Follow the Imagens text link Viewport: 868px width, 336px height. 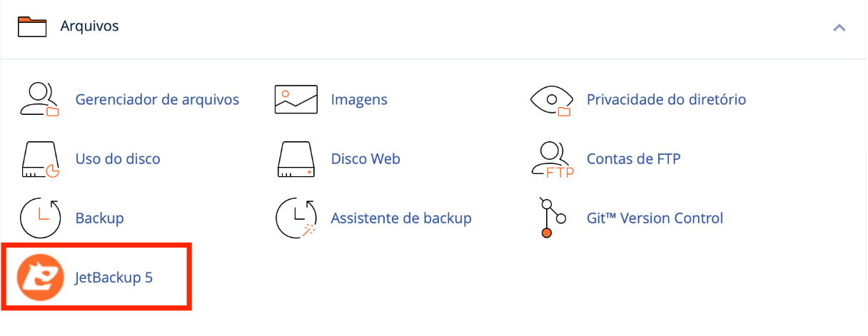(359, 99)
